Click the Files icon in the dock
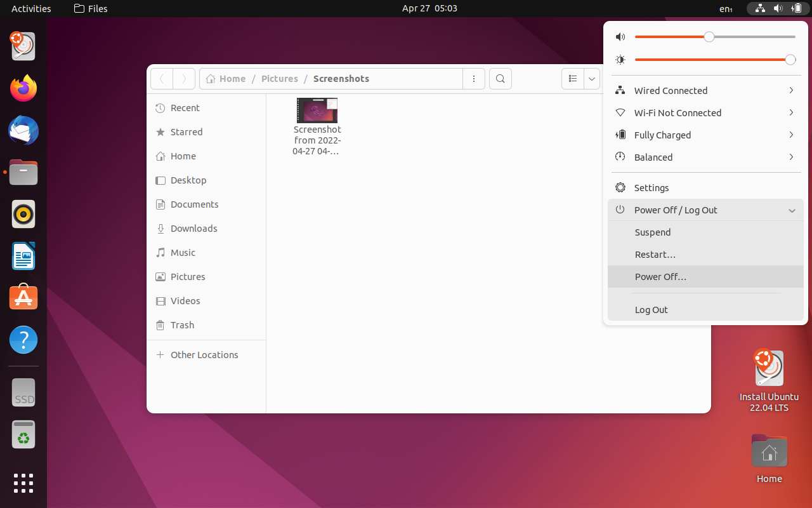The width and height of the screenshot is (812, 508). point(23,172)
